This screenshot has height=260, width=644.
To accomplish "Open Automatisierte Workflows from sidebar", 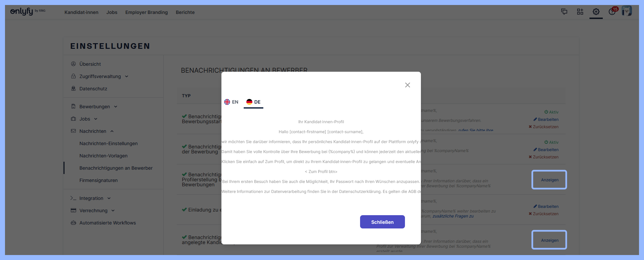I will (107, 223).
